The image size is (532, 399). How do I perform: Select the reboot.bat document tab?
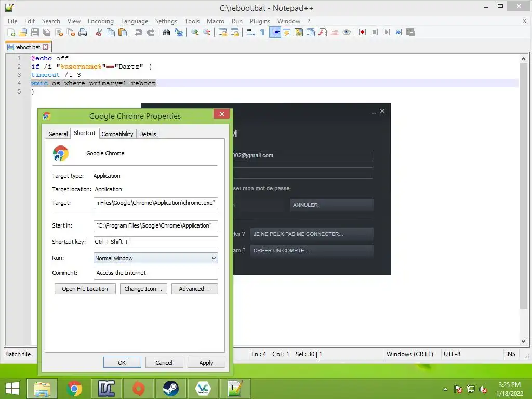pyautogui.click(x=28, y=47)
